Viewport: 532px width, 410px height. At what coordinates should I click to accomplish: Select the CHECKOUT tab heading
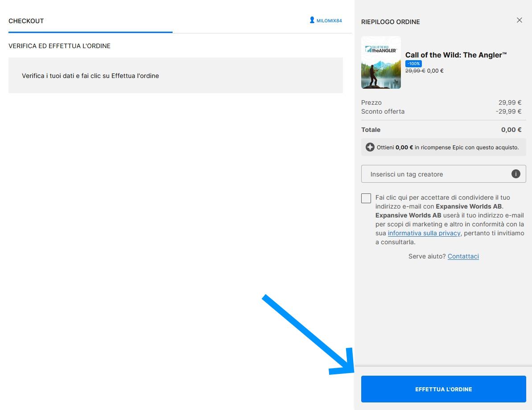click(26, 21)
